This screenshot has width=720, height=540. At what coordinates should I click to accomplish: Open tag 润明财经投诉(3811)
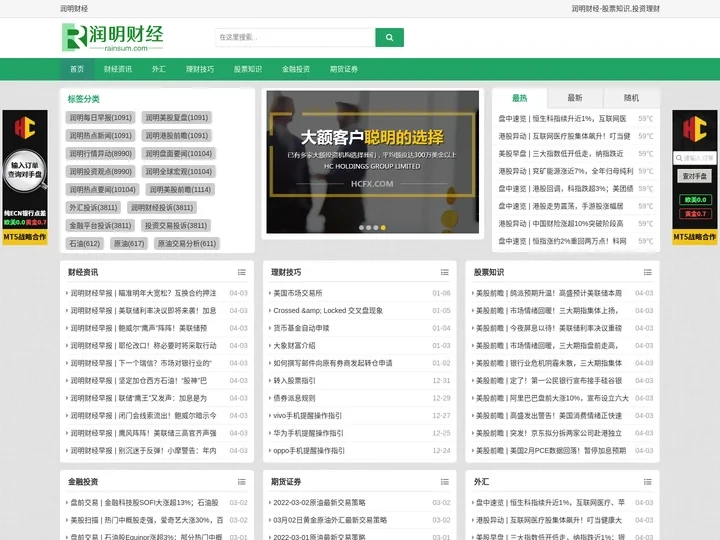(162, 208)
